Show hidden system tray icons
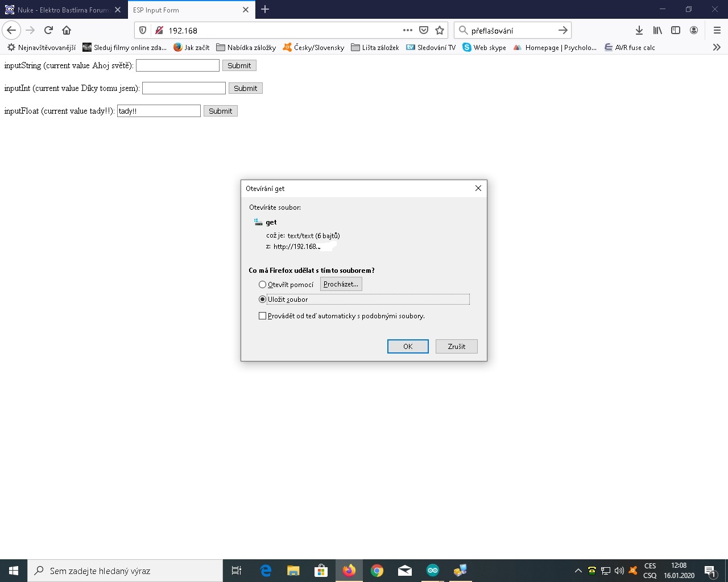 [578, 571]
